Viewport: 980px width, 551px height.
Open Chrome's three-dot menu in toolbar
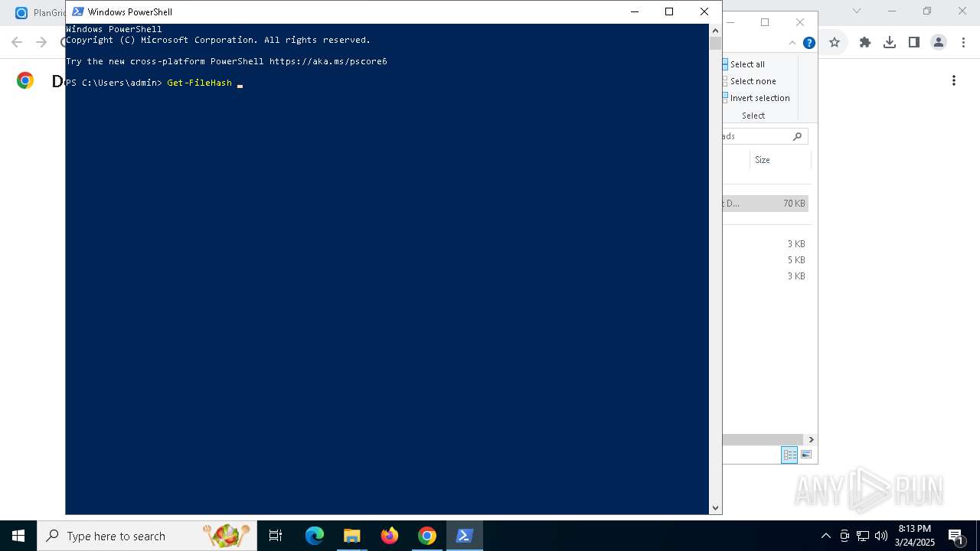(962, 42)
